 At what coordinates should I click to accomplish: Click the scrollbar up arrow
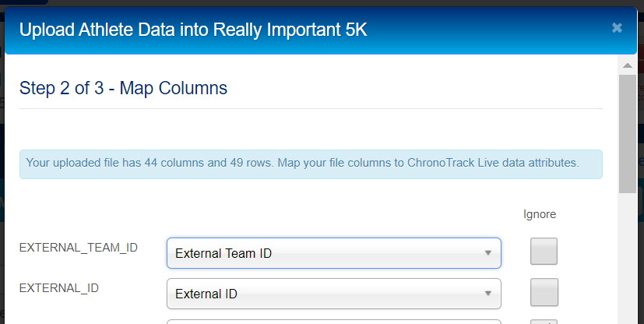627,65
